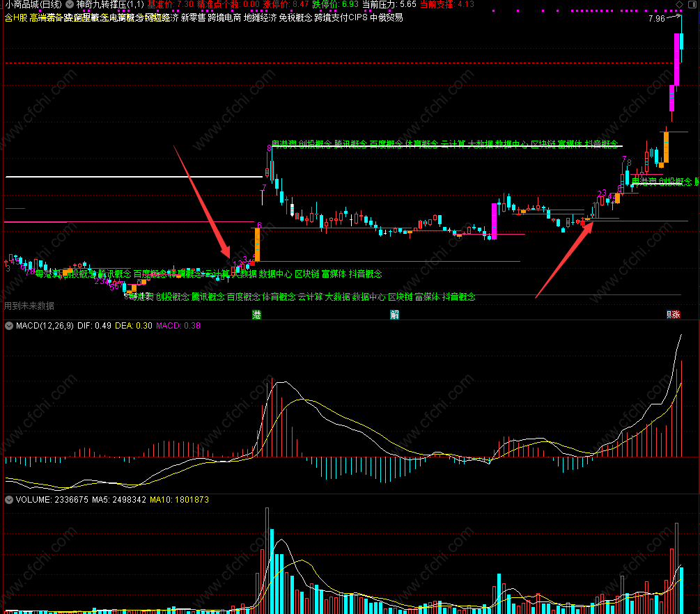700x614 pixels.
Task: Click the 地摊经济 concept tag
Action: [260, 18]
